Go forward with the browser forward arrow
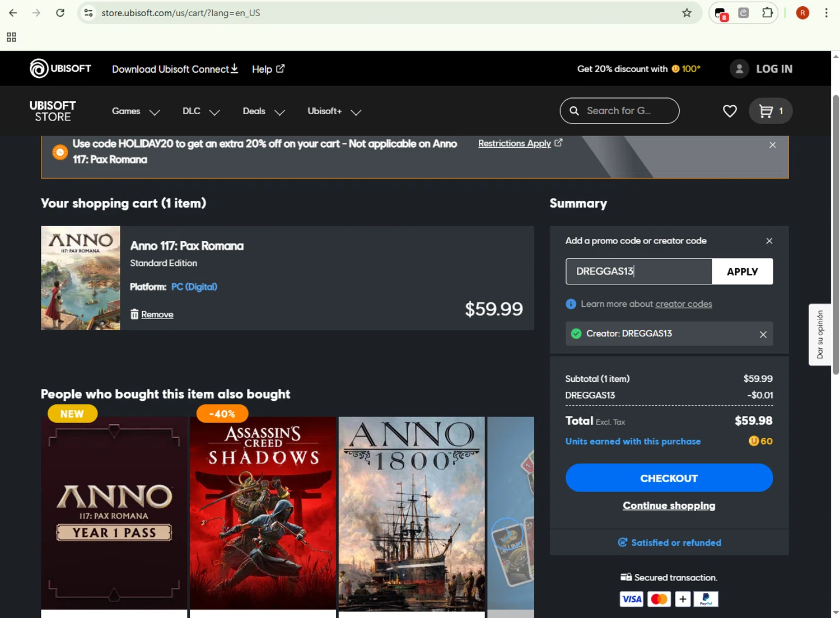The image size is (840, 618). click(x=36, y=13)
